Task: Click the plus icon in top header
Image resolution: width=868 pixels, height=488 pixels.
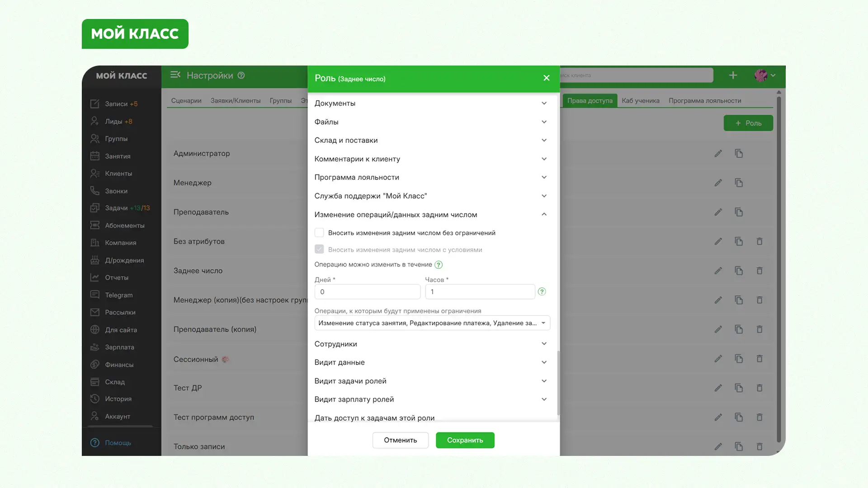Action: 733,75
